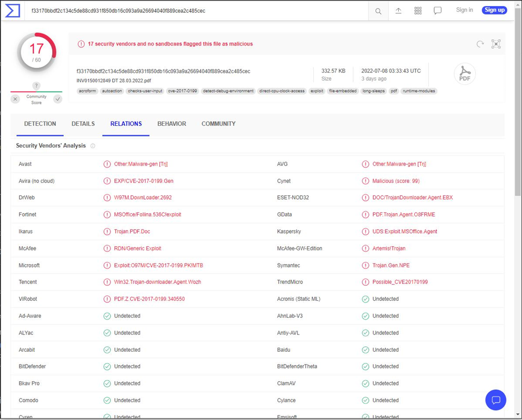Viewport: 522px width, 420px height.
Task: Click the search magnifier icon
Action: [x=378, y=11]
